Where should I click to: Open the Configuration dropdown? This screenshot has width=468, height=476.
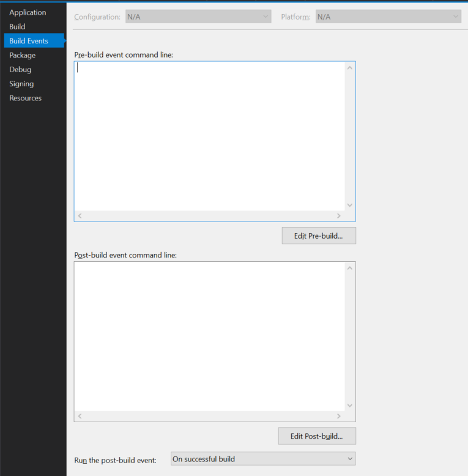pos(198,17)
